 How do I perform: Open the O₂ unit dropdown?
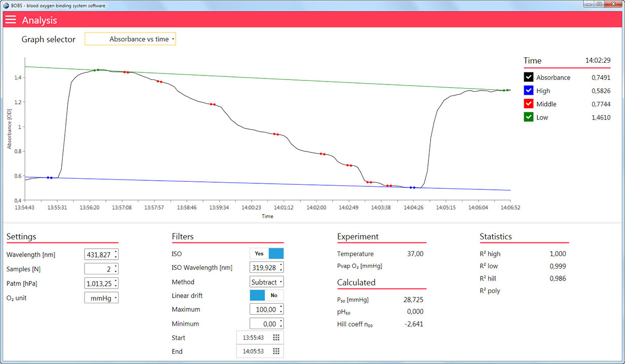(101, 298)
